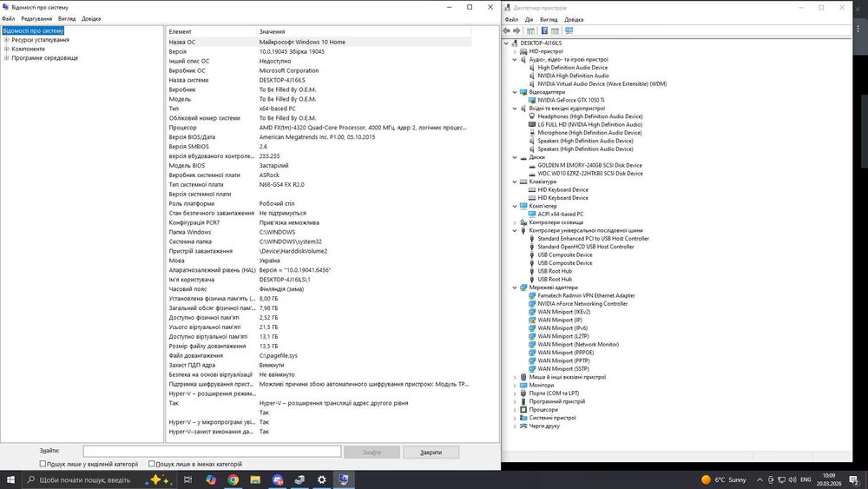The height and width of the screenshot is (489, 868).
Task: Open File Explorer from the taskbar
Action: 255,479
